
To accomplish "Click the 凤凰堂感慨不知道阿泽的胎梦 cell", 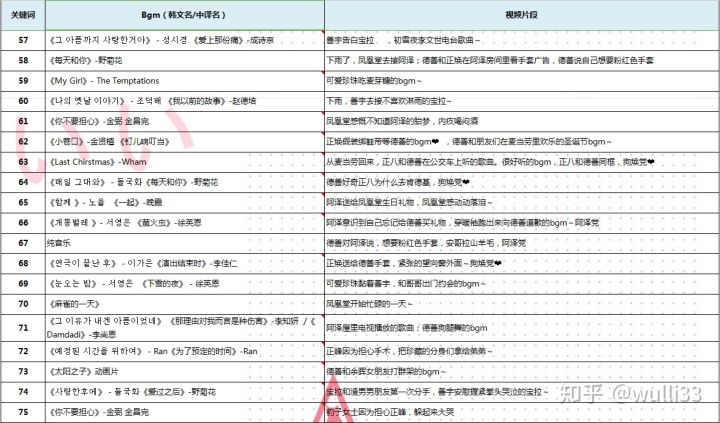I will pyautogui.click(x=522, y=121).
